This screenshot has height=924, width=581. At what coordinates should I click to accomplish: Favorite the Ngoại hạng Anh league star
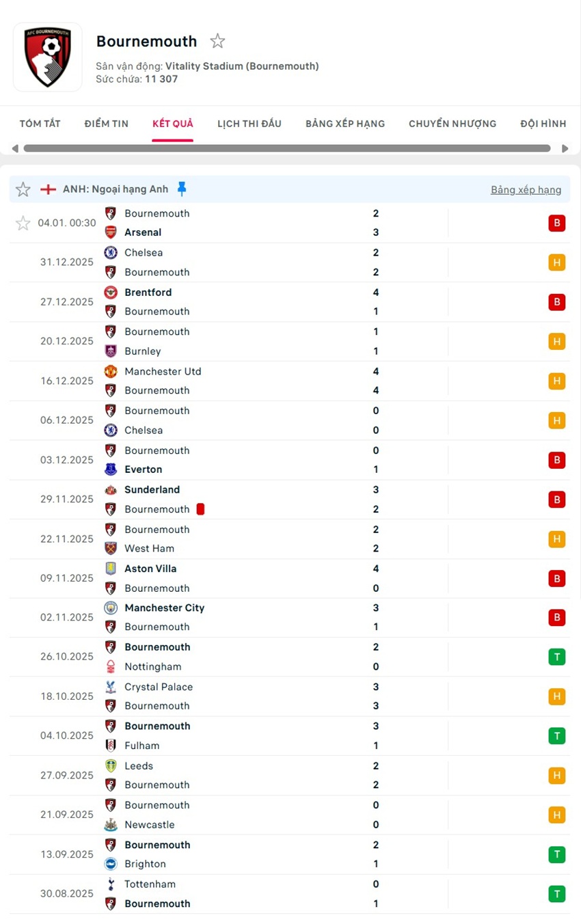23,189
